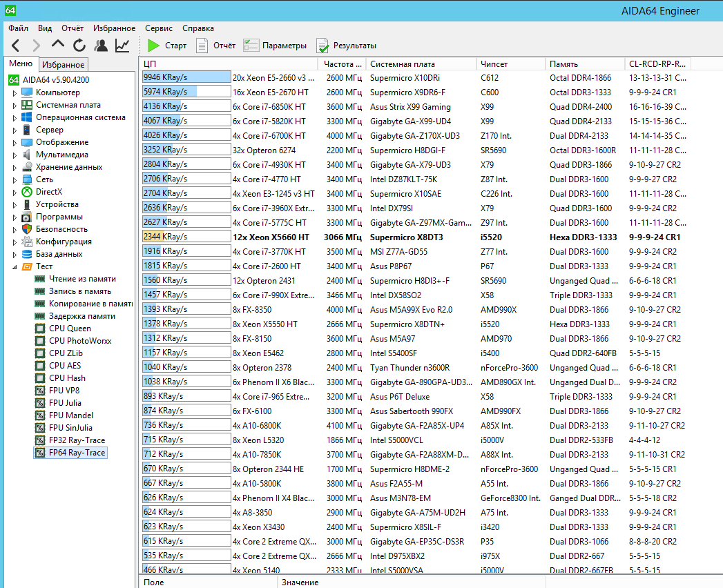Click the forward arrow toolbar icon
The image size is (723, 588).
36,45
